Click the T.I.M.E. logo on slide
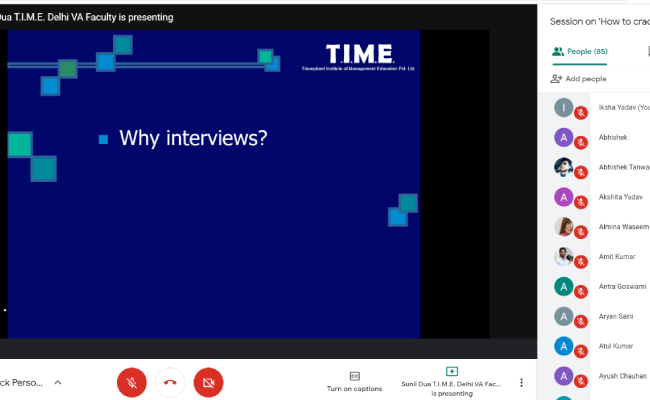 pyautogui.click(x=359, y=57)
